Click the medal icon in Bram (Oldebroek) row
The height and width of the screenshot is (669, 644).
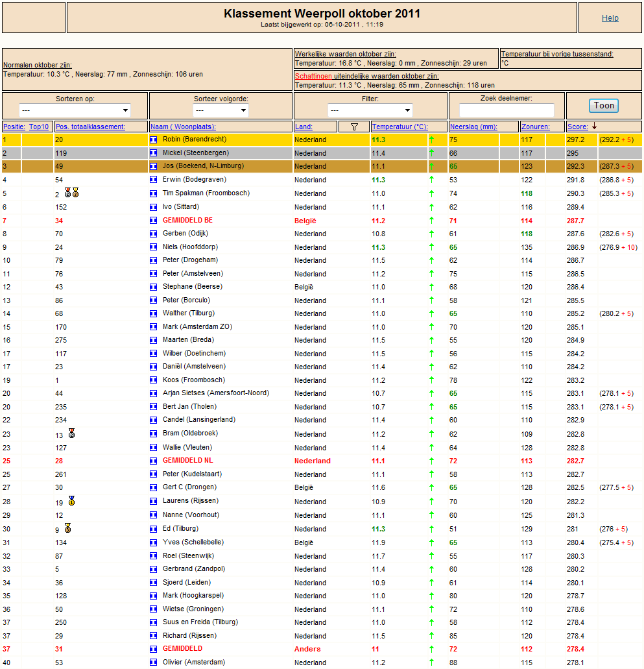(71, 433)
